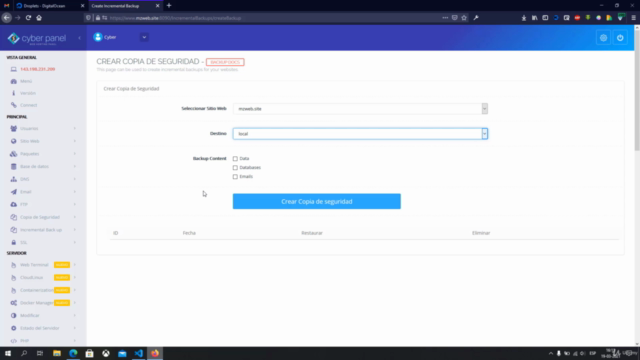The height and width of the screenshot is (360, 640).
Task: Open the Destino dropdown
Action: (x=360, y=133)
